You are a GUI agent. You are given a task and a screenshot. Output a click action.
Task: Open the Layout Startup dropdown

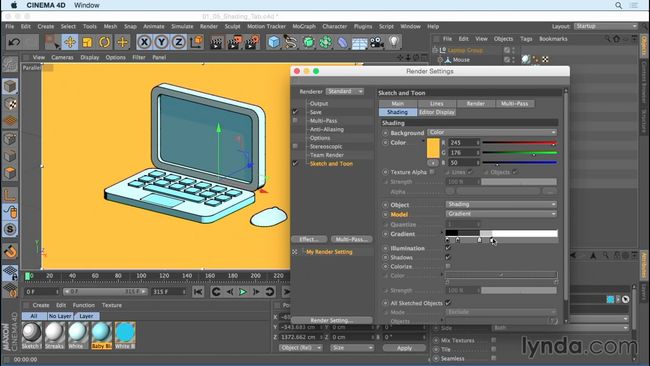click(605, 27)
